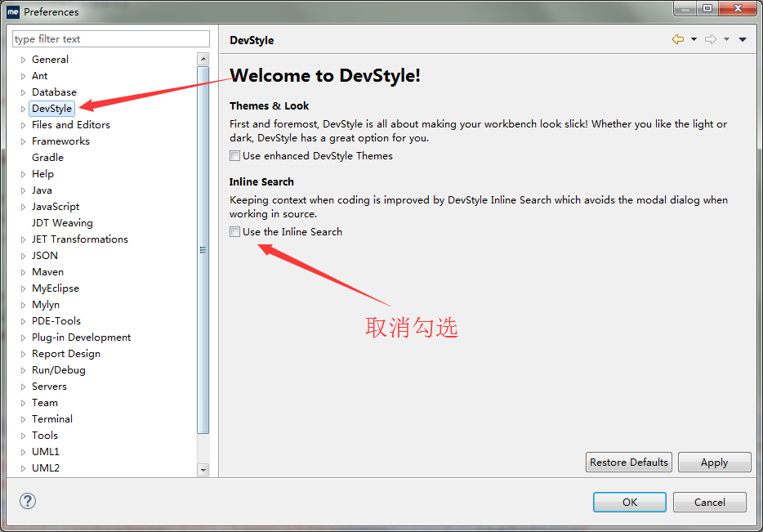Click the Apply button
This screenshot has height=532, width=763.
point(714,462)
